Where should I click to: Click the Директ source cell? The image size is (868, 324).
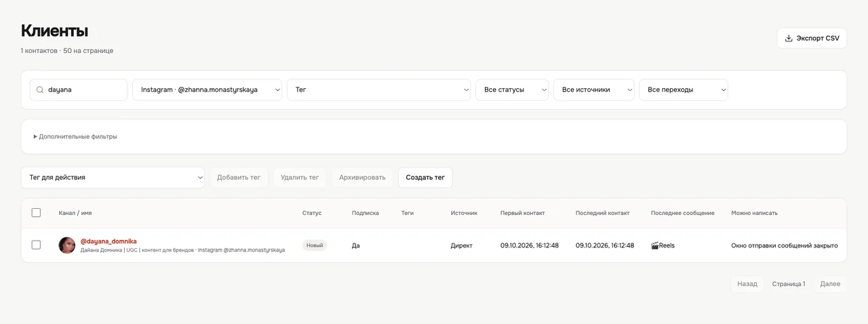click(x=462, y=245)
